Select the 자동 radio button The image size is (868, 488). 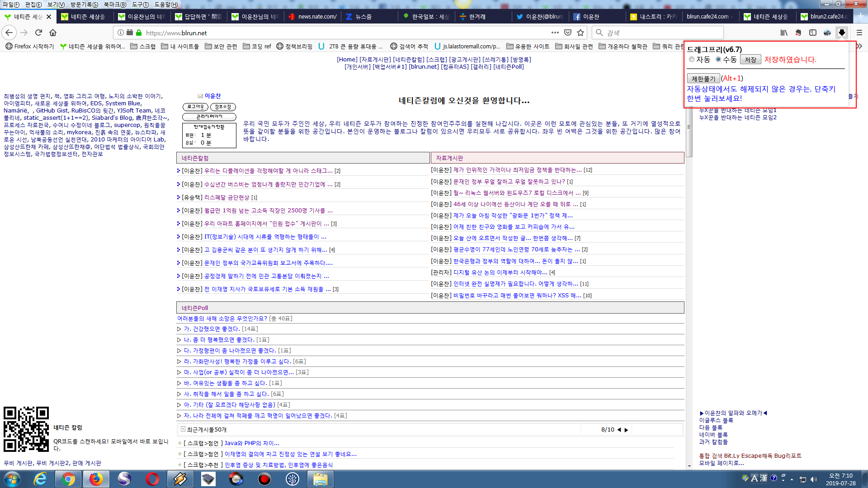coord(692,60)
